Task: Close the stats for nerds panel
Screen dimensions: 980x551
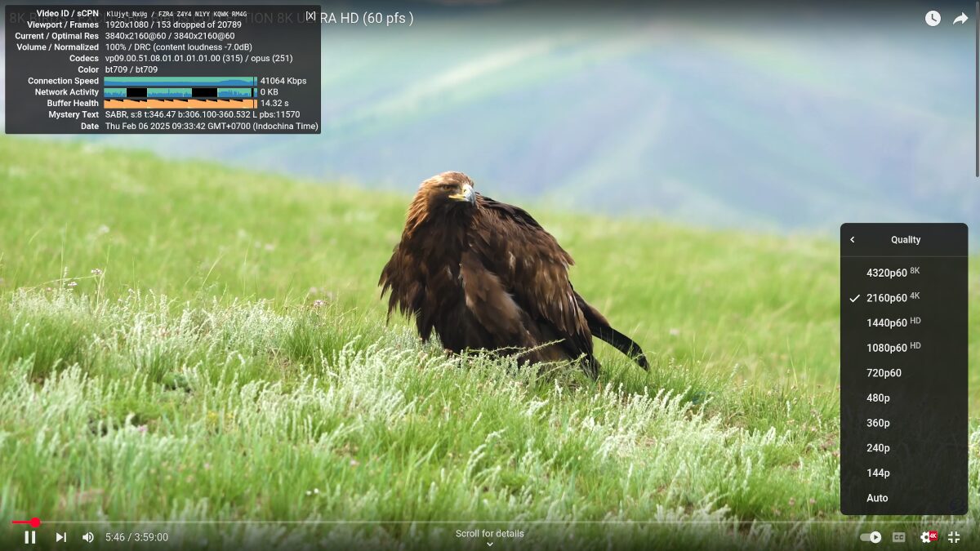Action: point(310,16)
